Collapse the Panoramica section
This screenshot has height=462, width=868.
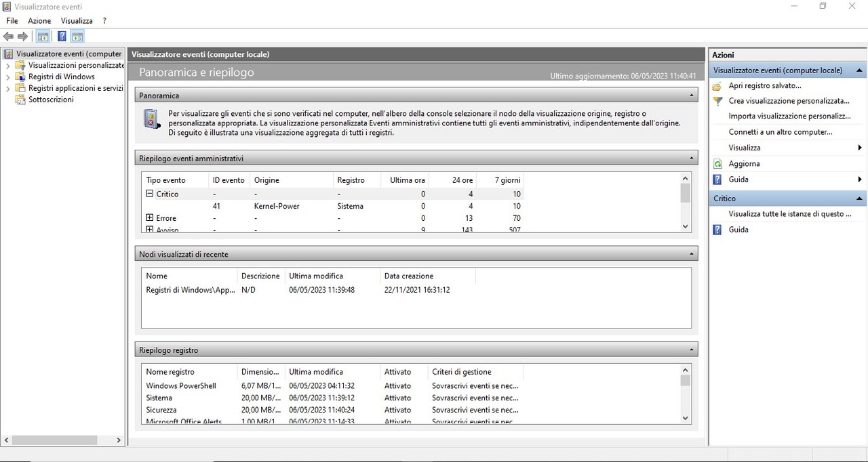tap(692, 96)
